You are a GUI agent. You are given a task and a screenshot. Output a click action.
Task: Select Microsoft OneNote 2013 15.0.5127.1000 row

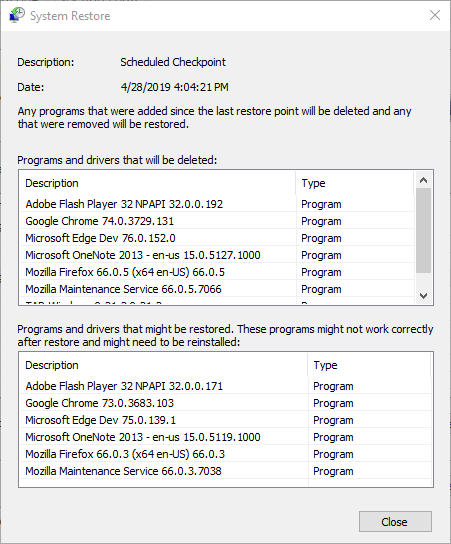(x=217, y=255)
